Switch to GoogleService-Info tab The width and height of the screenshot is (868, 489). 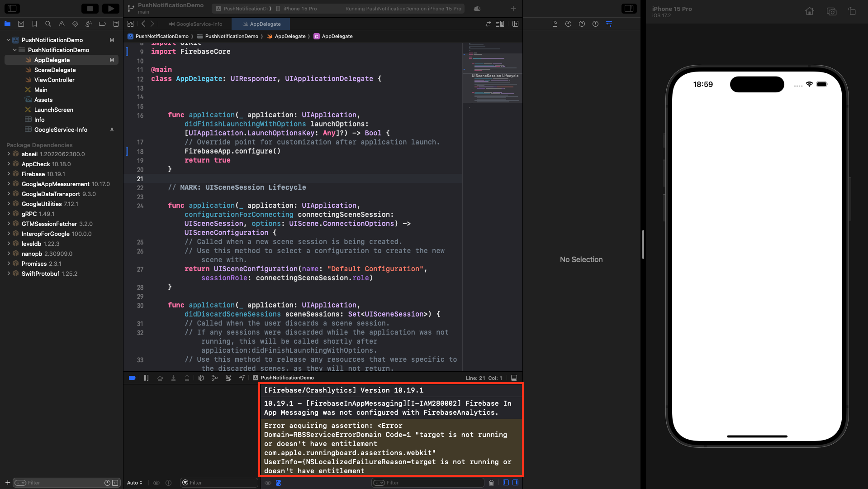195,24
